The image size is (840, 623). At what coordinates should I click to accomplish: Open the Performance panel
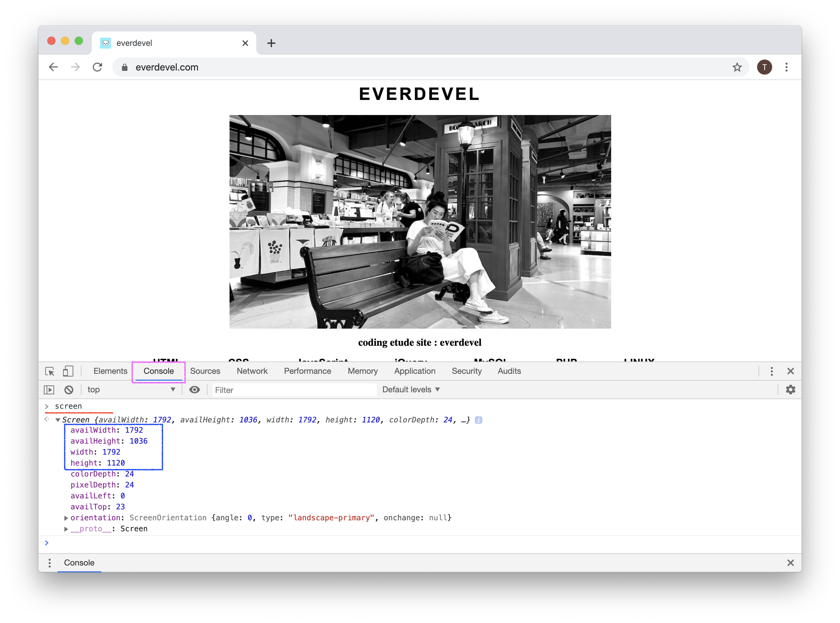(x=306, y=371)
